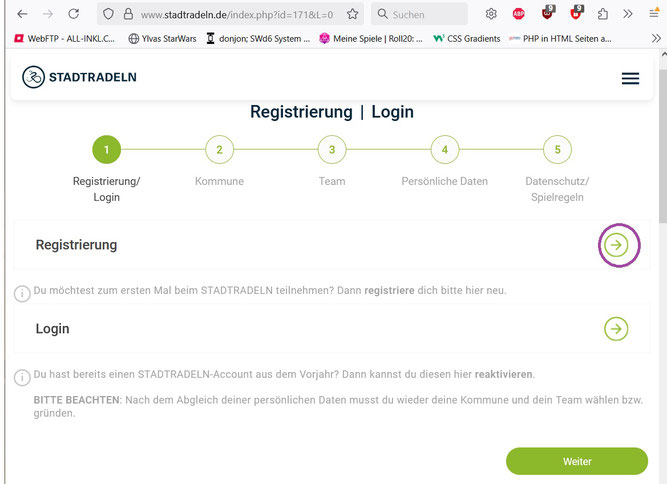Screen dimensions: 667x484
Task: Open Adblock Plus extension icon
Action: click(x=519, y=14)
